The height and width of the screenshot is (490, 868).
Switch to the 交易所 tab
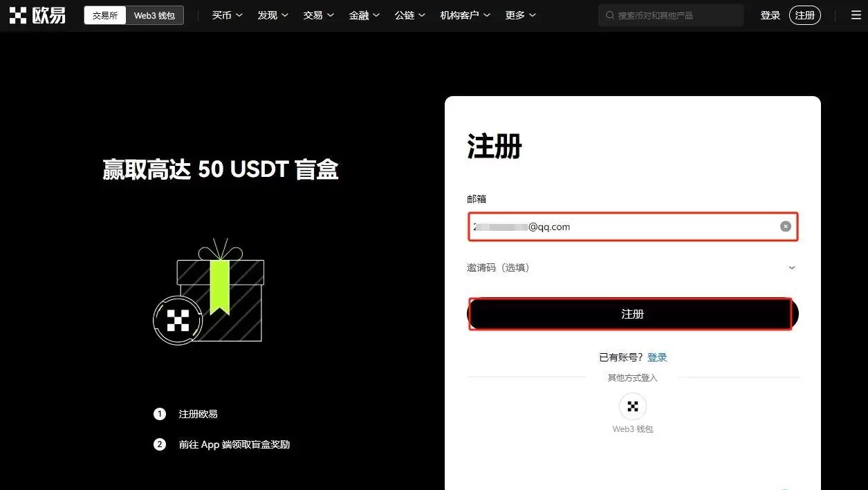pyautogui.click(x=104, y=15)
